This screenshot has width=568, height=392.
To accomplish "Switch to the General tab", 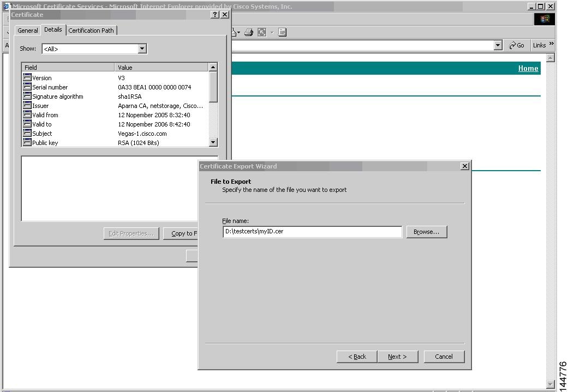I will point(27,31).
